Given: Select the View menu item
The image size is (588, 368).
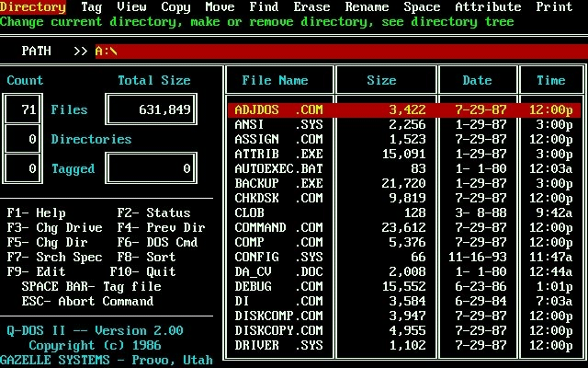Looking at the screenshot, I should 131,6.
